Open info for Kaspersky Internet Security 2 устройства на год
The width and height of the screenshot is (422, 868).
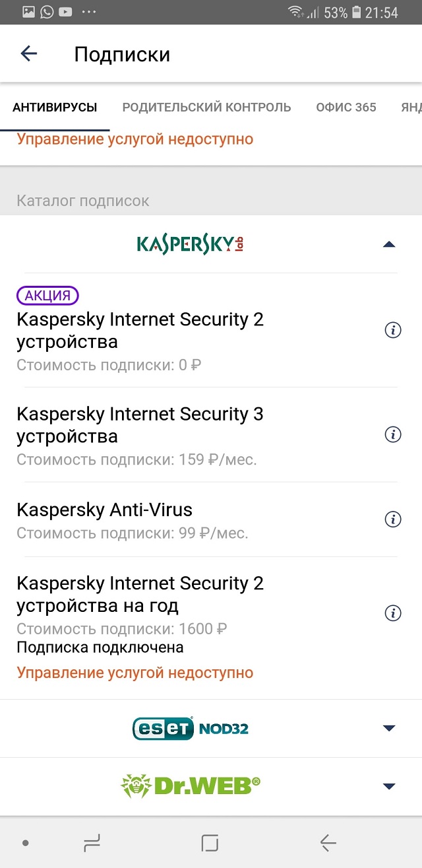[x=393, y=613]
